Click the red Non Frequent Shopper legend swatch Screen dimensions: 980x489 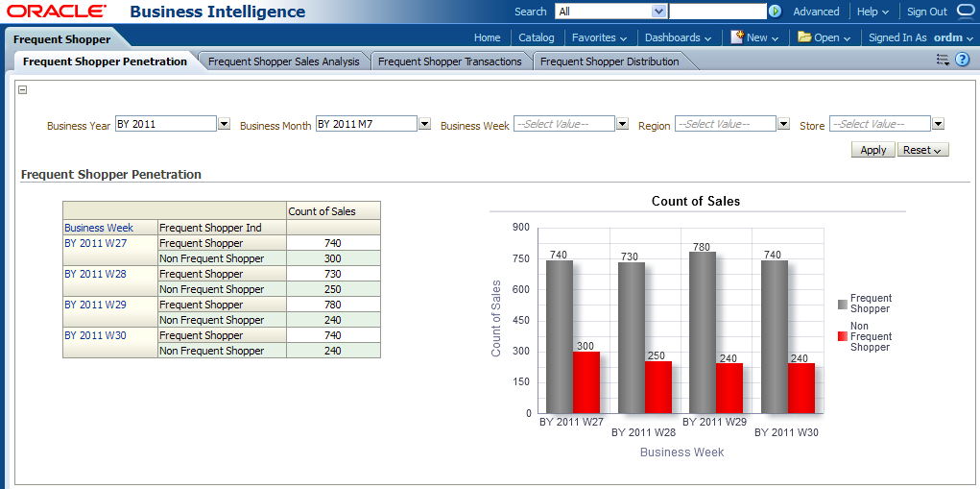click(x=843, y=336)
